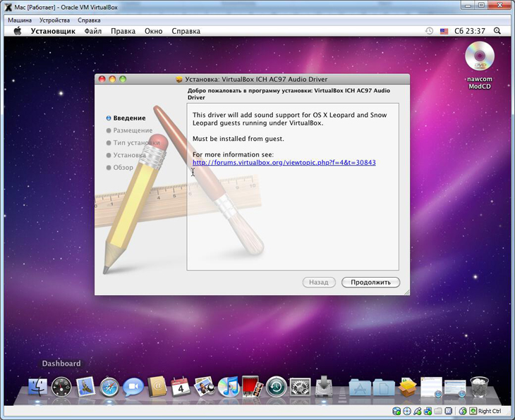Launch iTunes from the dock
This screenshot has width=515, height=420.
[x=229, y=387]
